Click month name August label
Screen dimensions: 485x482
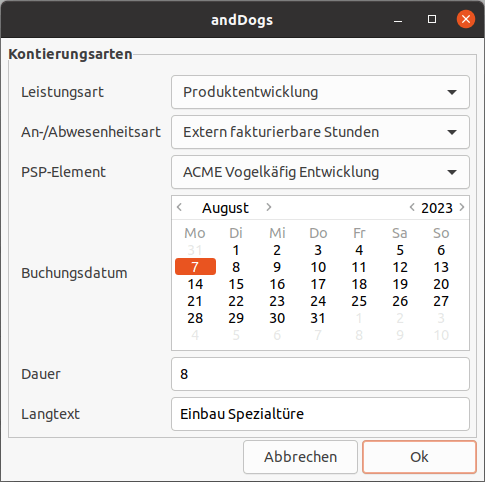tap(225, 208)
